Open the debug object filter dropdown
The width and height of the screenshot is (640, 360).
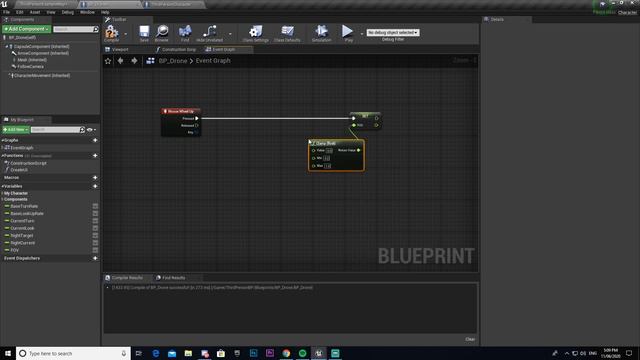[x=393, y=32]
